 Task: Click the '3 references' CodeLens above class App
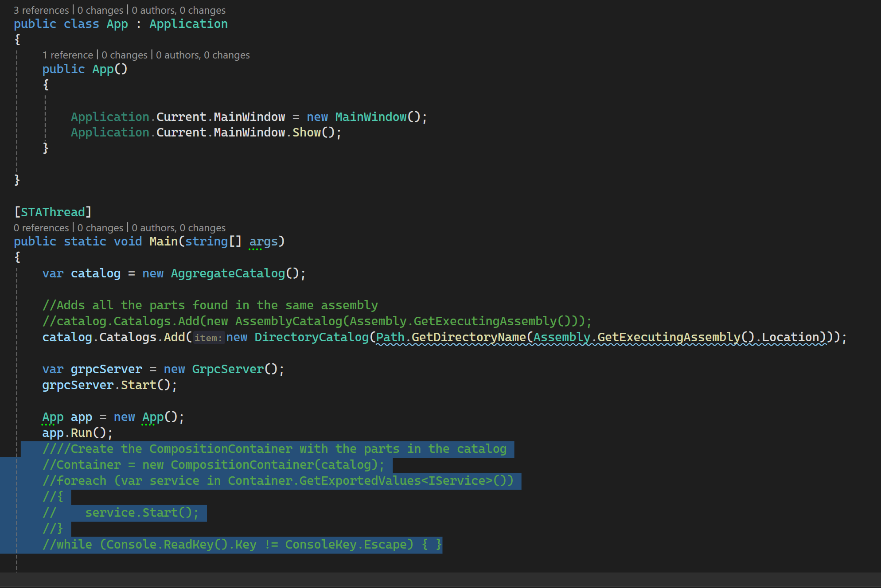[x=41, y=10]
